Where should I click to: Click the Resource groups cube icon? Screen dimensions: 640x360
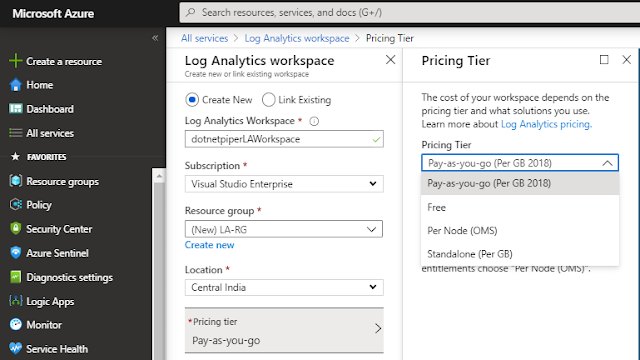pyautogui.click(x=16, y=181)
